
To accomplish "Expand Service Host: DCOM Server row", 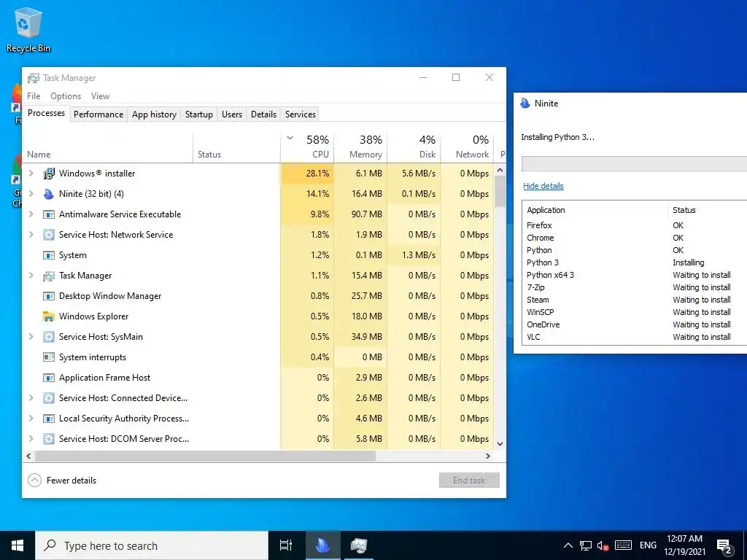I will click(x=31, y=438).
